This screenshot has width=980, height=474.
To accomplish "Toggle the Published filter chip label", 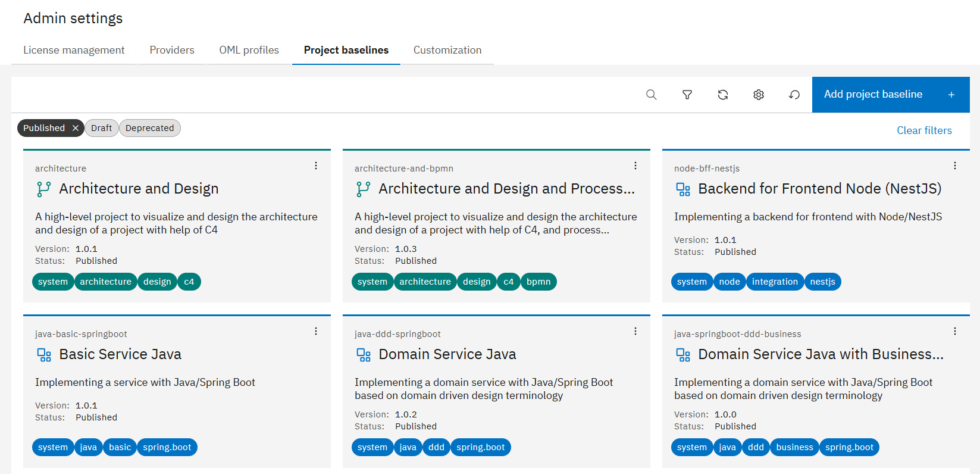I will 44,128.
